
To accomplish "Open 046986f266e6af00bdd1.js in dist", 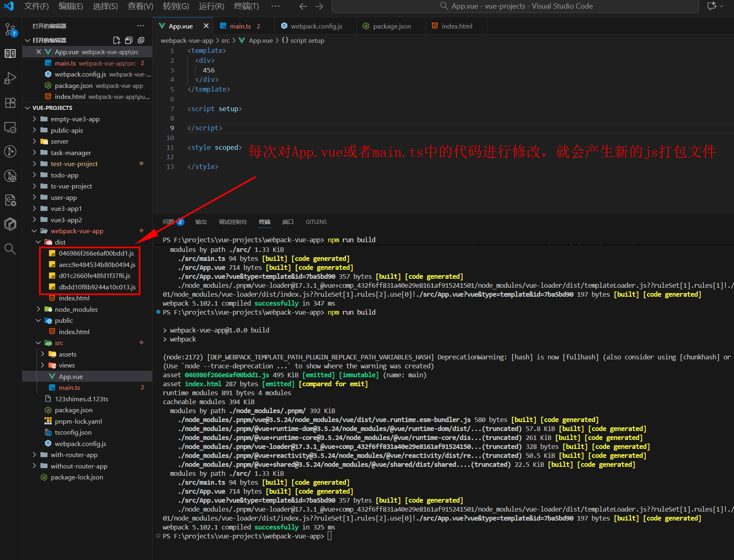I will (x=96, y=253).
